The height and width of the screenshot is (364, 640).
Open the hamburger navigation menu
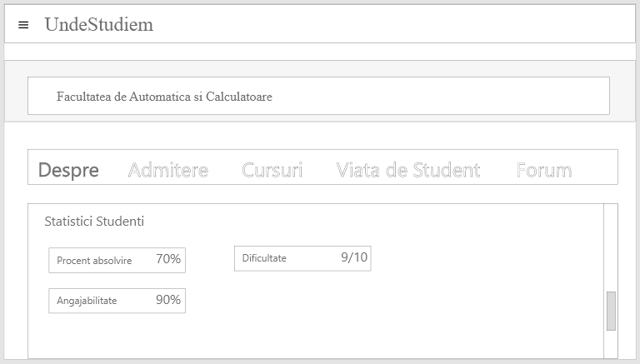click(x=23, y=25)
